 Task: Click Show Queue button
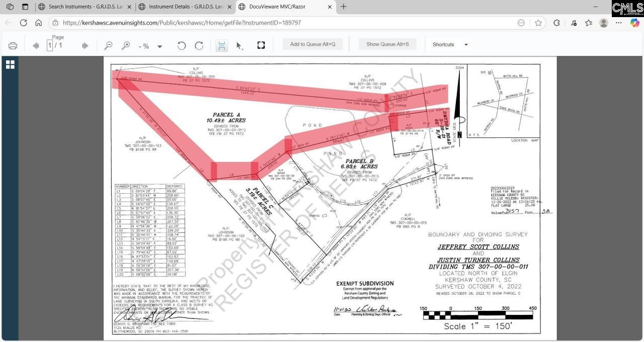(x=387, y=44)
